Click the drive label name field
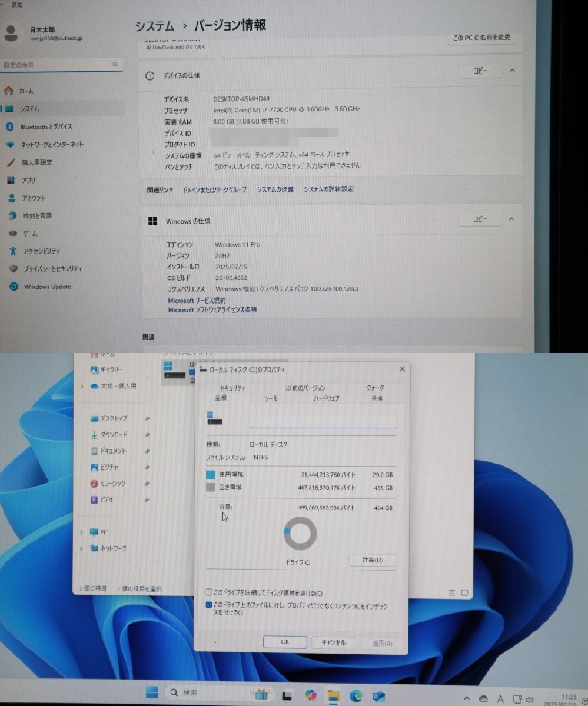Screen dimensions: 588x706 (324, 421)
